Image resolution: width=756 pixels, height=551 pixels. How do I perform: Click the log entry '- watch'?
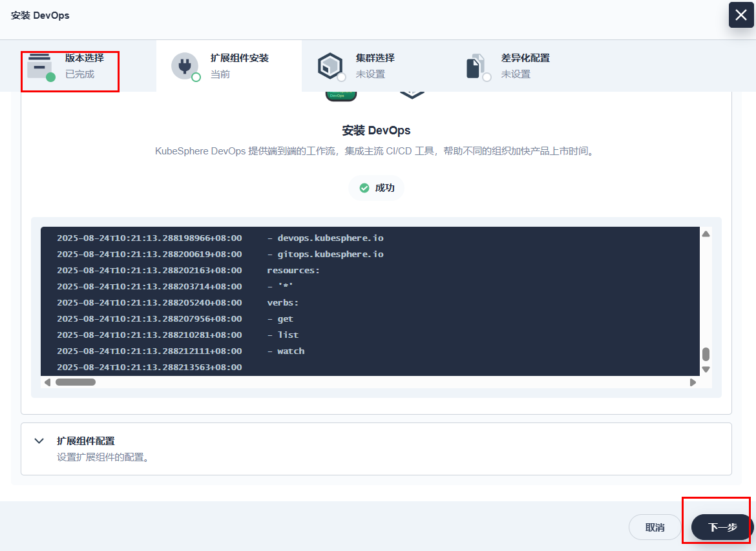[286, 351]
